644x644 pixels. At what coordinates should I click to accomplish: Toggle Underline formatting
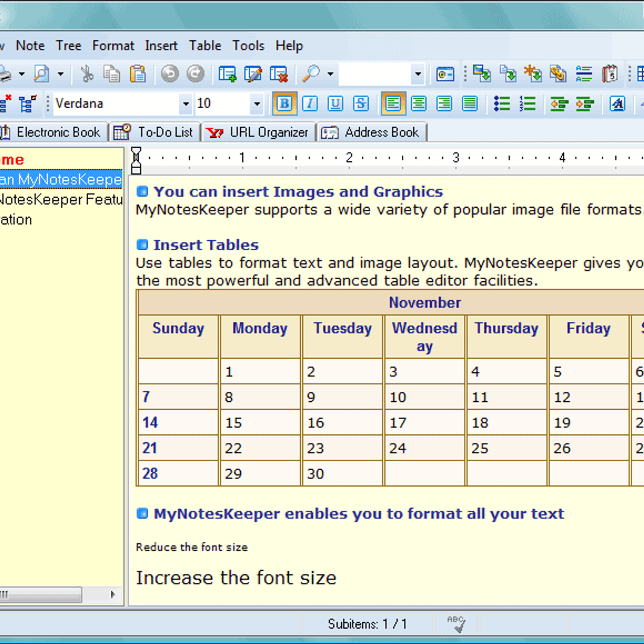point(335,104)
